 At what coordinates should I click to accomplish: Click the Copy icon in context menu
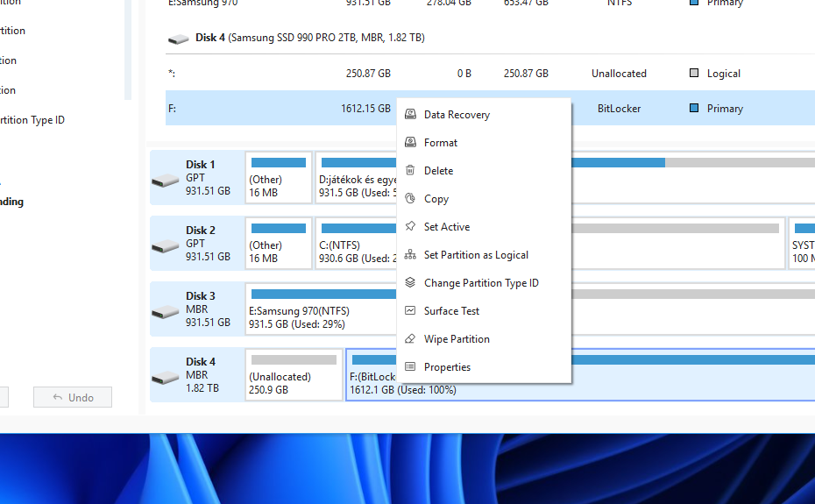point(410,199)
